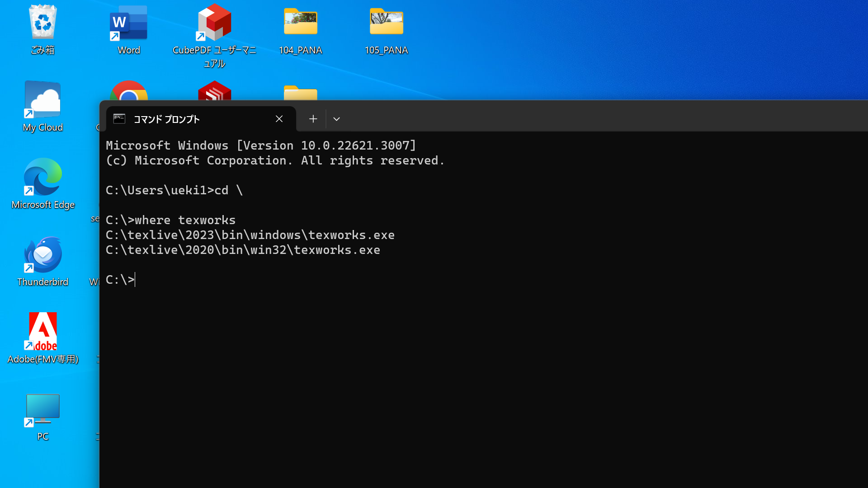This screenshot has height=488, width=868.
Task: Switch to the コマンド プロンプト tab
Action: pos(201,119)
